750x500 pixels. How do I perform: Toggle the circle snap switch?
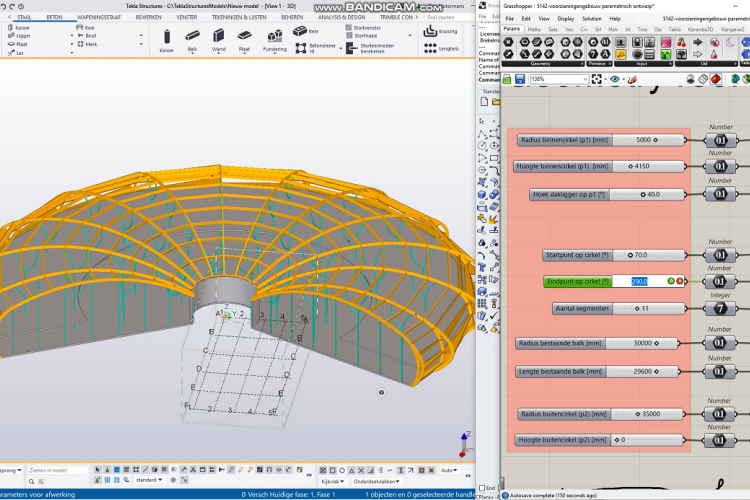point(342,470)
